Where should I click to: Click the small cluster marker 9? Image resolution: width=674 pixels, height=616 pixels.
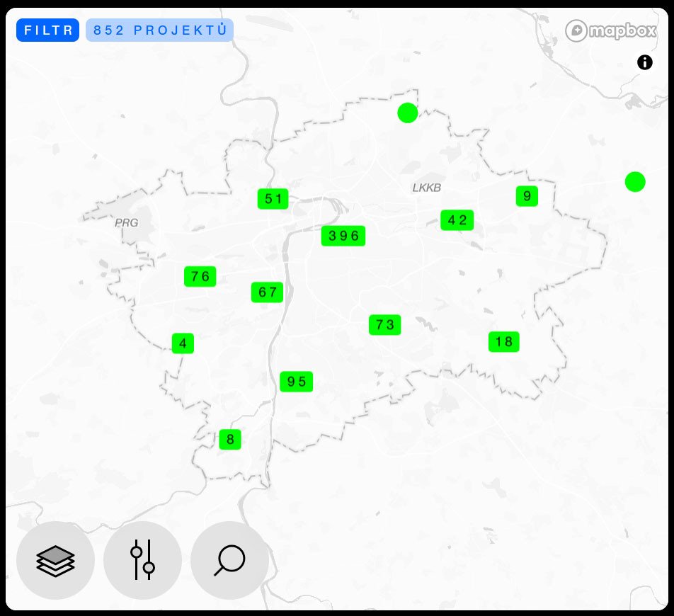tap(527, 196)
